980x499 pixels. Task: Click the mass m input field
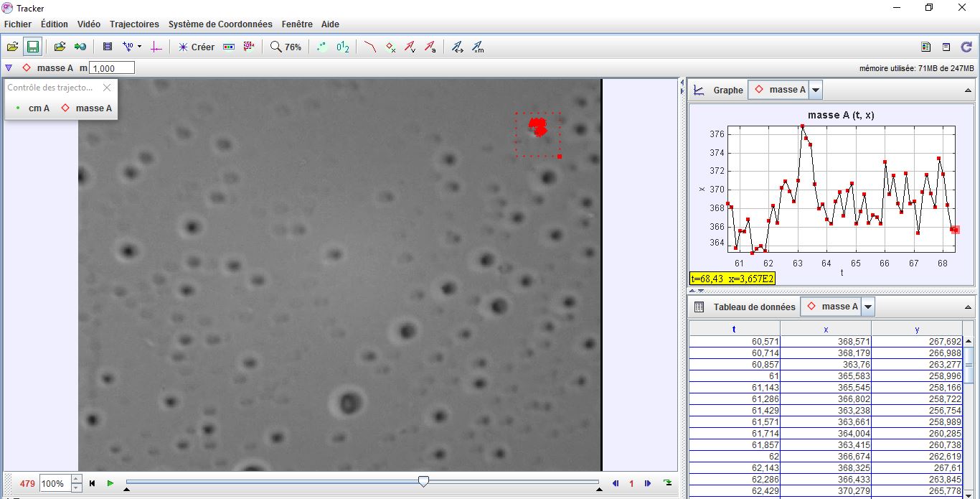point(112,68)
